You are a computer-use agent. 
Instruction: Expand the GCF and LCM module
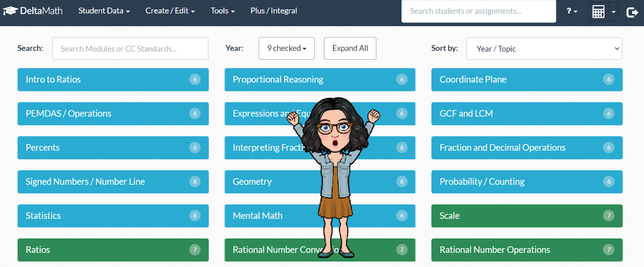(527, 114)
